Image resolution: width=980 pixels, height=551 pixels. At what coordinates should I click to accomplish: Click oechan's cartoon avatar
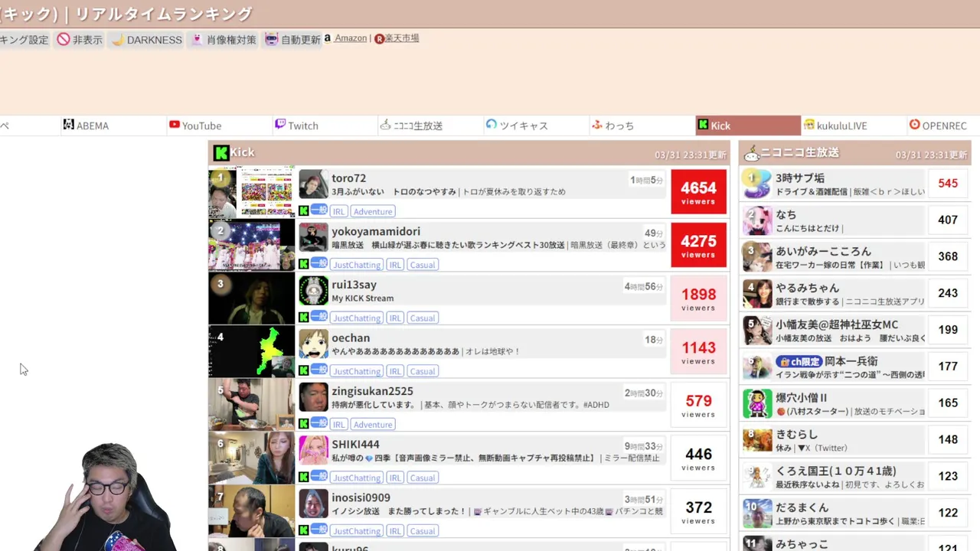[313, 344]
